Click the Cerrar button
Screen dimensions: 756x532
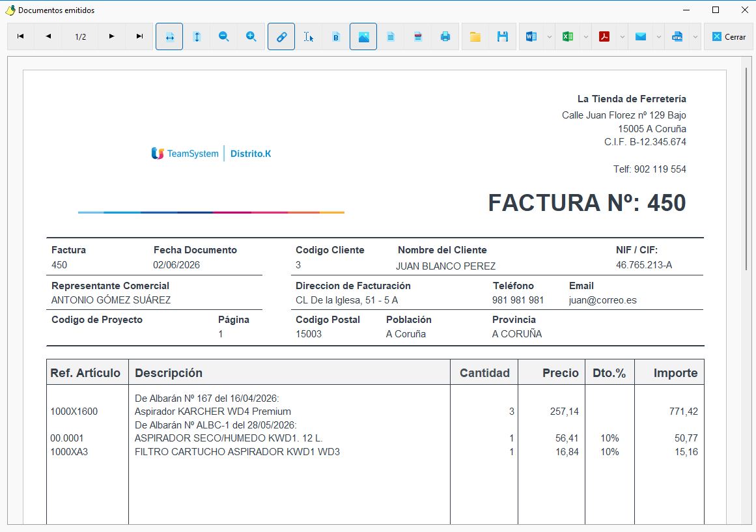coord(729,36)
